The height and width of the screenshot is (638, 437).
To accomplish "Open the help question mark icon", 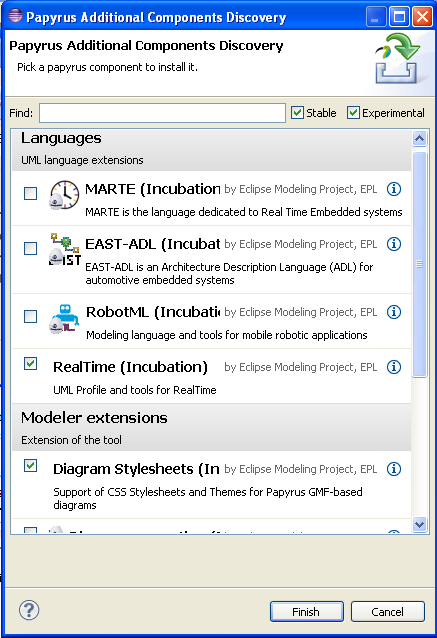I will [29, 610].
